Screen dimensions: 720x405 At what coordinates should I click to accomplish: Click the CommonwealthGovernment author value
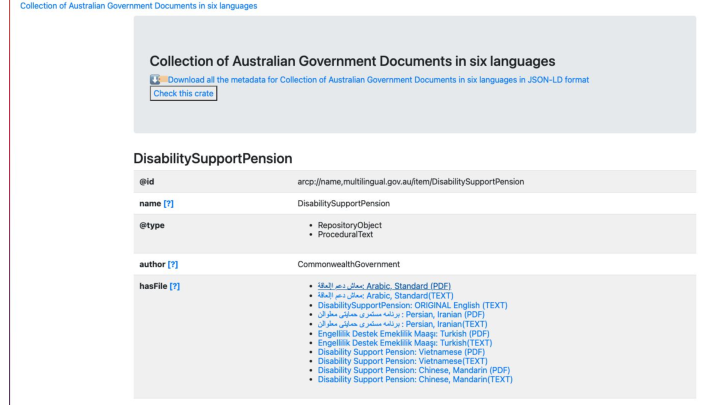click(x=347, y=263)
